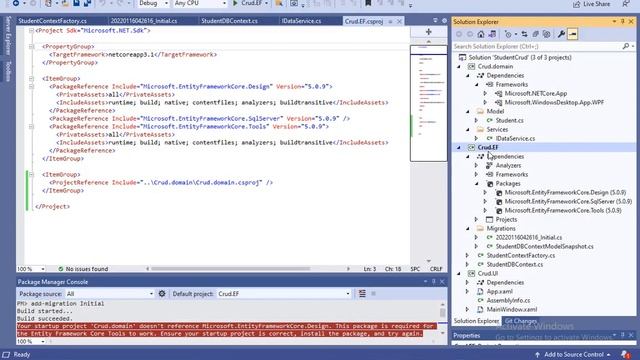The image size is (640, 360).
Task: Click the Collapse All icon in Solution Explorer
Action: pos(536,34)
